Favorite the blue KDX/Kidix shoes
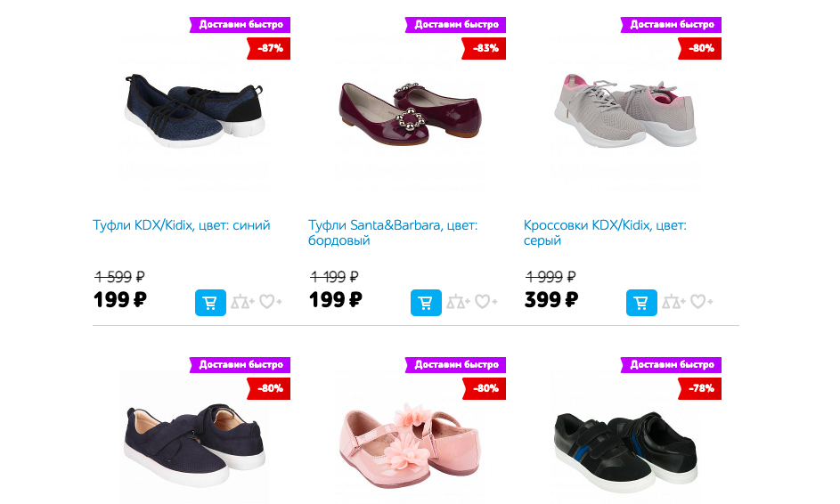Image resolution: width=840 pixels, height=504 pixels. [271, 302]
